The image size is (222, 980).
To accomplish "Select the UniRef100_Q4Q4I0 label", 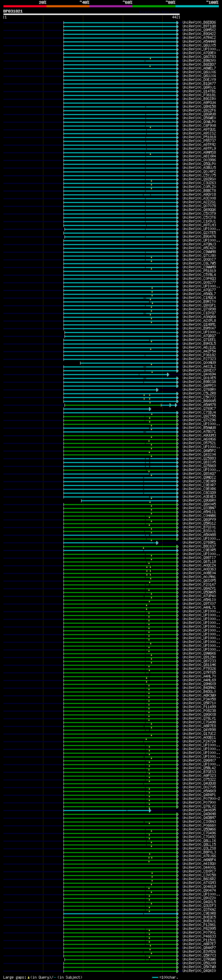I will pos(199,971).
